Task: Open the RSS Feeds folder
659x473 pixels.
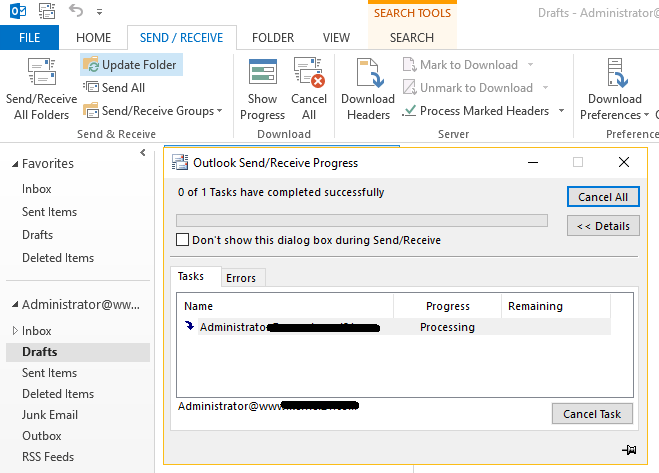Action: [48, 457]
